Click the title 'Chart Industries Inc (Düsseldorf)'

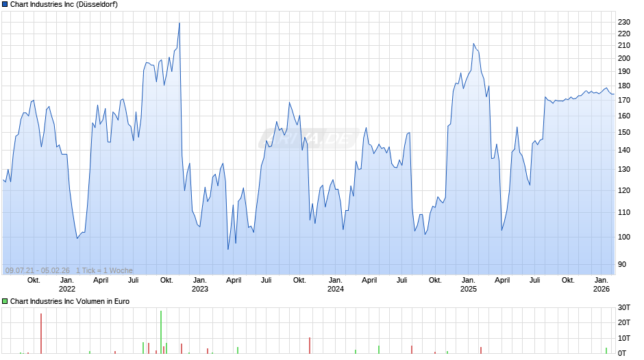click(64, 5)
